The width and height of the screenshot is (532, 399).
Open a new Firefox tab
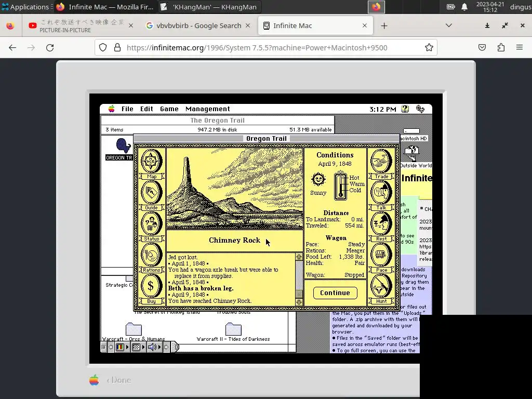click(x=384, y=26)
